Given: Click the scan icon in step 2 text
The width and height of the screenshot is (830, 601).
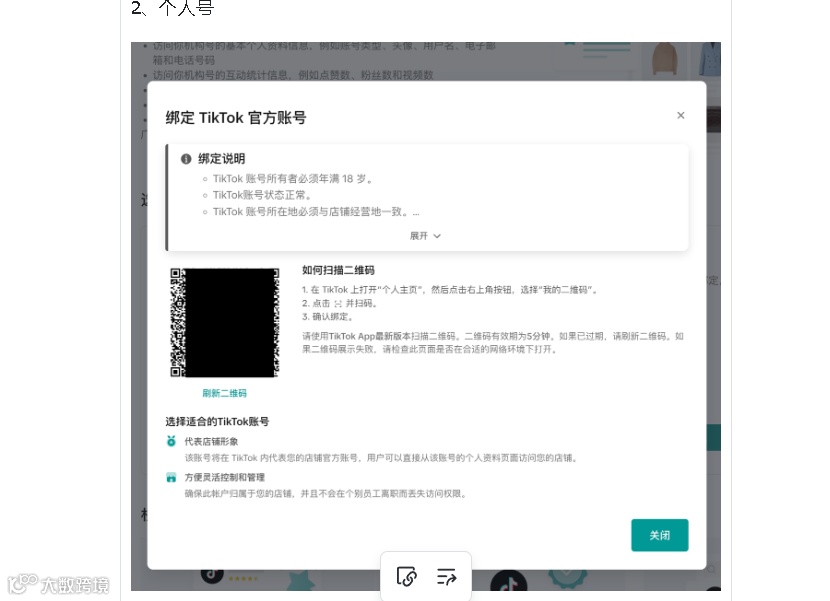Looking at the screenshot, I should pyautogui.click(x=338, y=304).
